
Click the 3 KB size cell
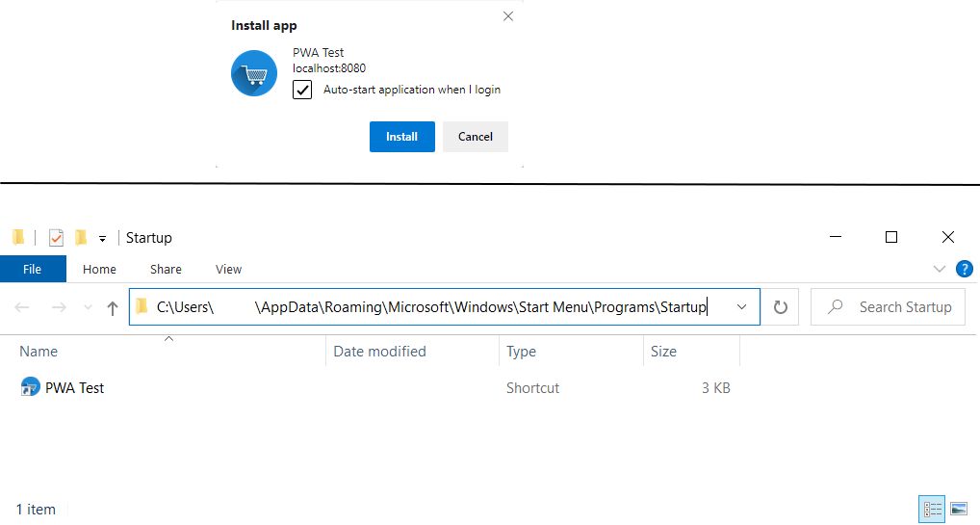(x=715, y=388)
